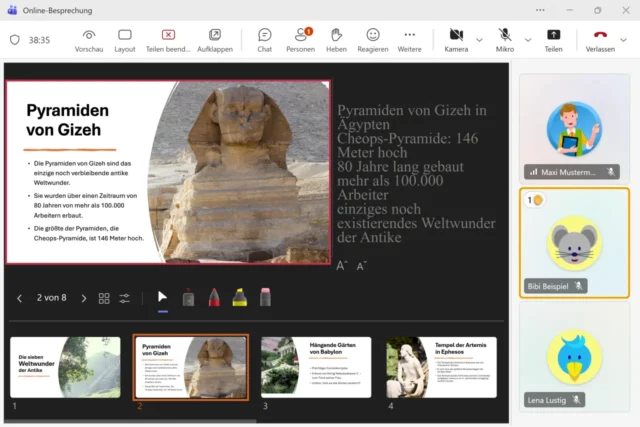Pop out presentation with Aufklappen
Screen dimensions: 640x427
tap(215, 41)
